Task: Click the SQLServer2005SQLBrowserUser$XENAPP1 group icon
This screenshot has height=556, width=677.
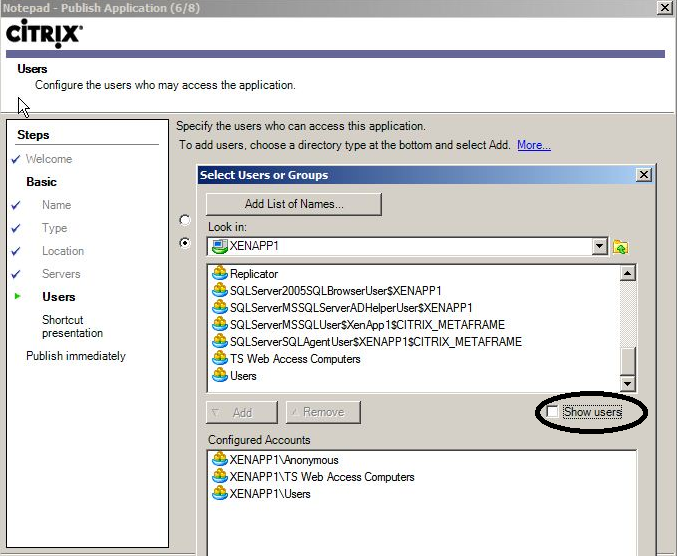Action: [x=220, y=290]
